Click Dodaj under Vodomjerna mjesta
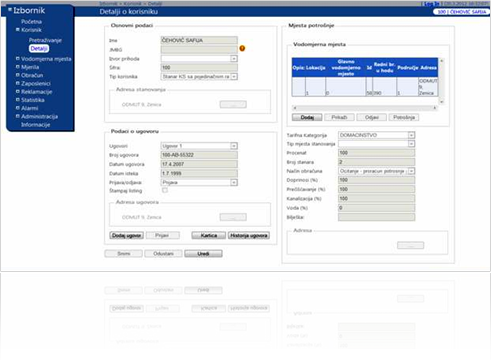Screen dimensions: 491x360 point(307,117)
